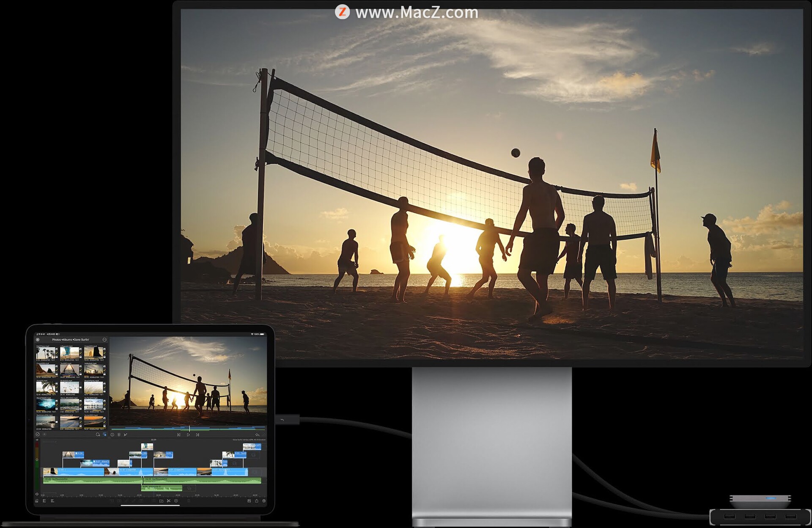Viewport: 812px width, 528px height.
Task: Tap the Photos Albums Gone Surfin' breadcrumb
Action: [x=71, y=340]
